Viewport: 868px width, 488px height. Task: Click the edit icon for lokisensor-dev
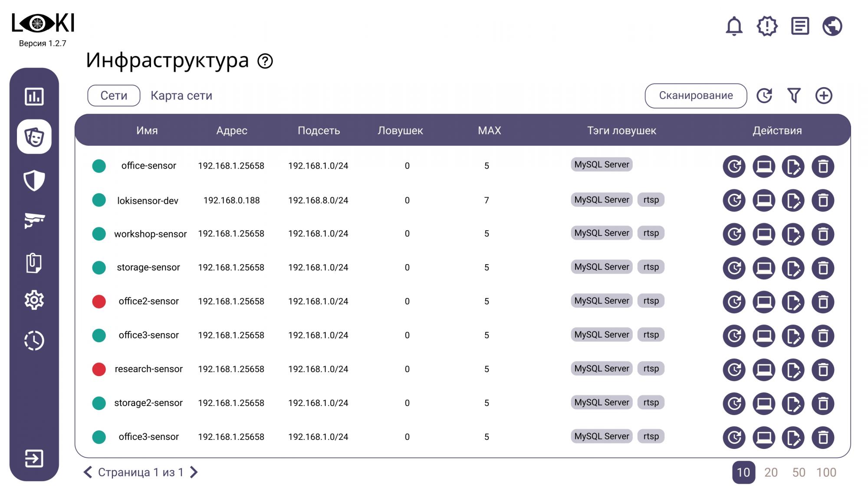click(793, 200)
